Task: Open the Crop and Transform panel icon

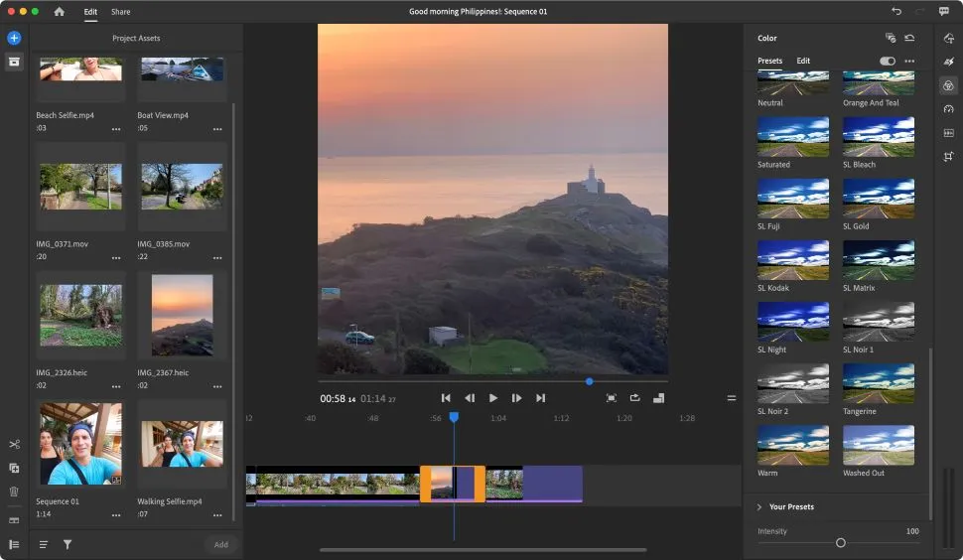Action: pos(948,157)
